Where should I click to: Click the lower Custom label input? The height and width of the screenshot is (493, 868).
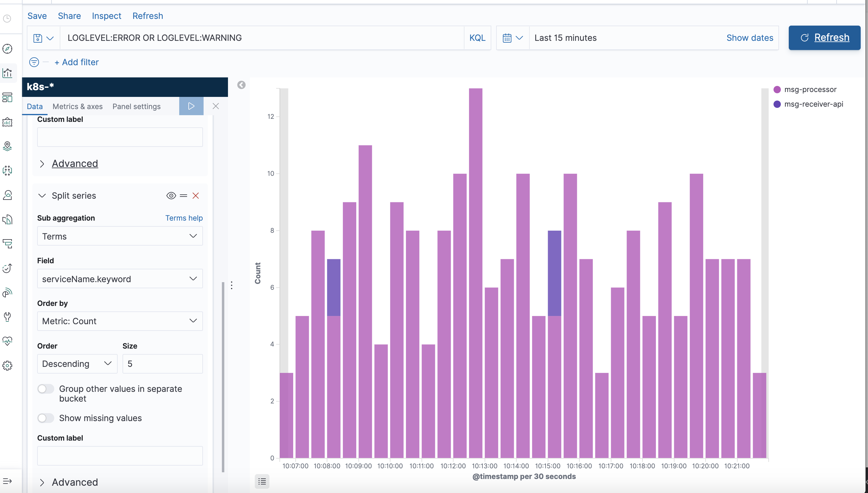[x=120, y=456]
